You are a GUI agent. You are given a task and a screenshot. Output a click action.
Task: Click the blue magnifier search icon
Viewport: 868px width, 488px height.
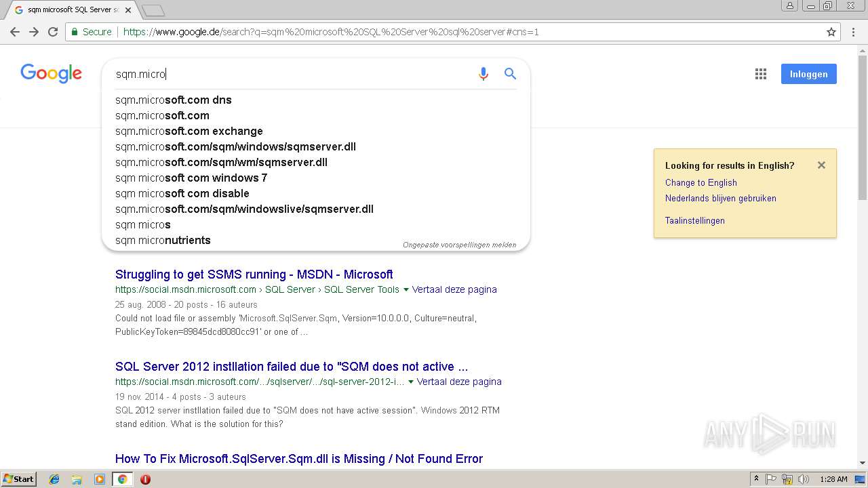(510, 74)
